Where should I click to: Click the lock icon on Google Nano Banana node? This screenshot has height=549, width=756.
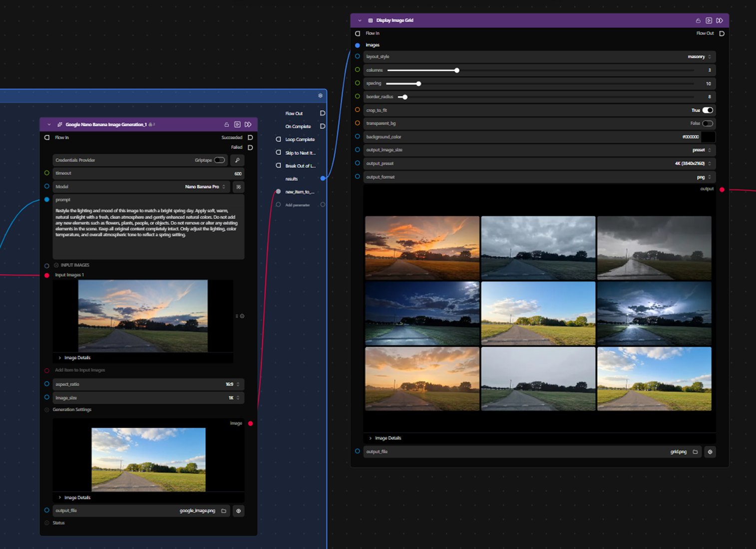point(226,124)
